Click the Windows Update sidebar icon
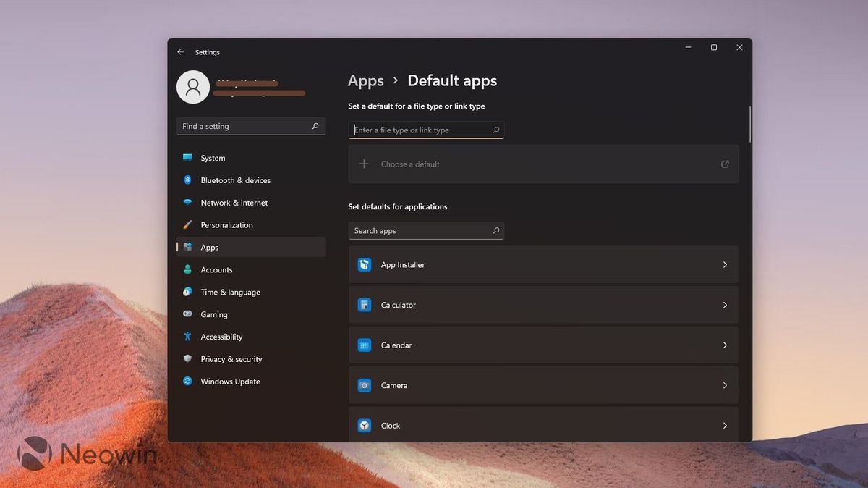This screenshot has width=868, height=488. tap(187, 382)
